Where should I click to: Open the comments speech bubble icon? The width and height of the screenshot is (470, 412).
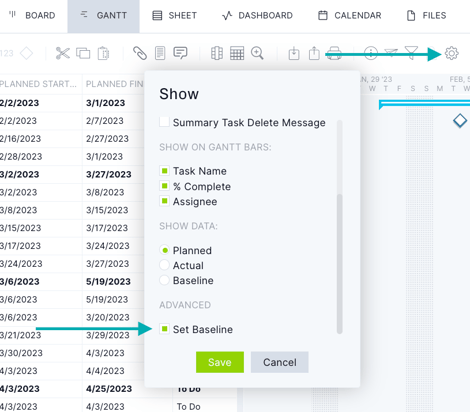[x=180, y=53]
